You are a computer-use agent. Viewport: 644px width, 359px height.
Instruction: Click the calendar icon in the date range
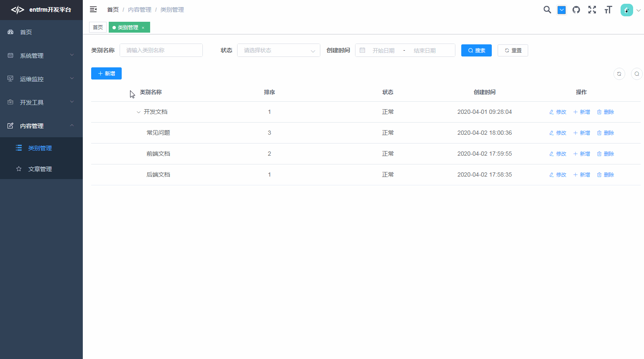click(x=363, y=50)
